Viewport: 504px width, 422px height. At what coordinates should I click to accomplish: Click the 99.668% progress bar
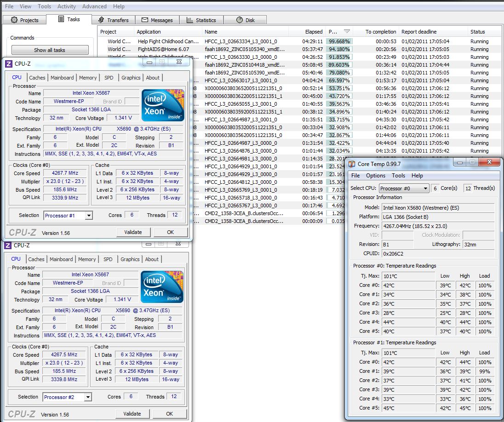339,41
